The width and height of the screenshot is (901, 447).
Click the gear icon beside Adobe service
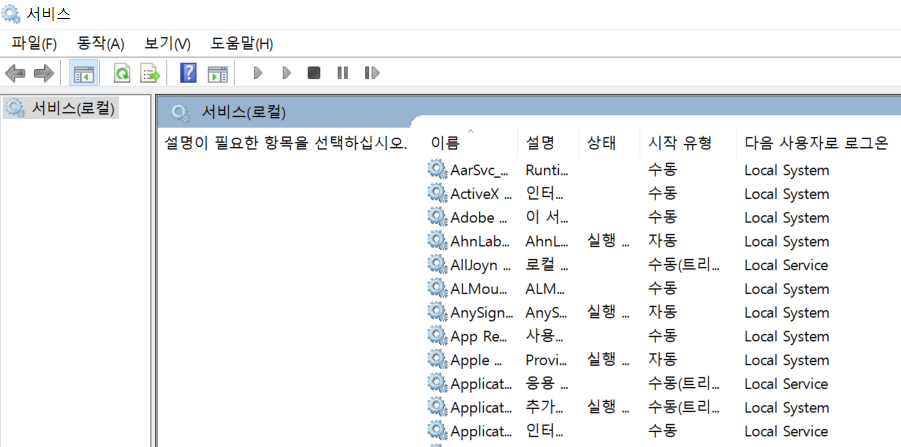[x=437, y=217]
